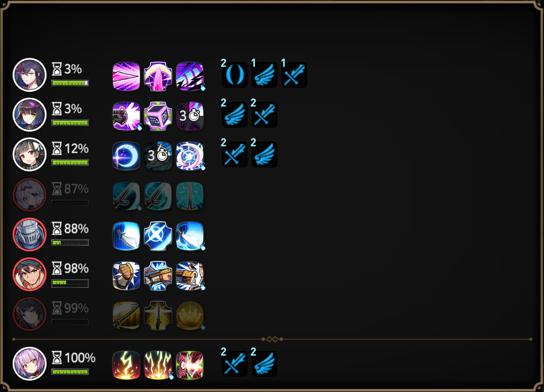The height and width of the screenshot is (392, 544).
Task: Select the lightning strike skill of the 100% hero
Action: pos(126,365)
